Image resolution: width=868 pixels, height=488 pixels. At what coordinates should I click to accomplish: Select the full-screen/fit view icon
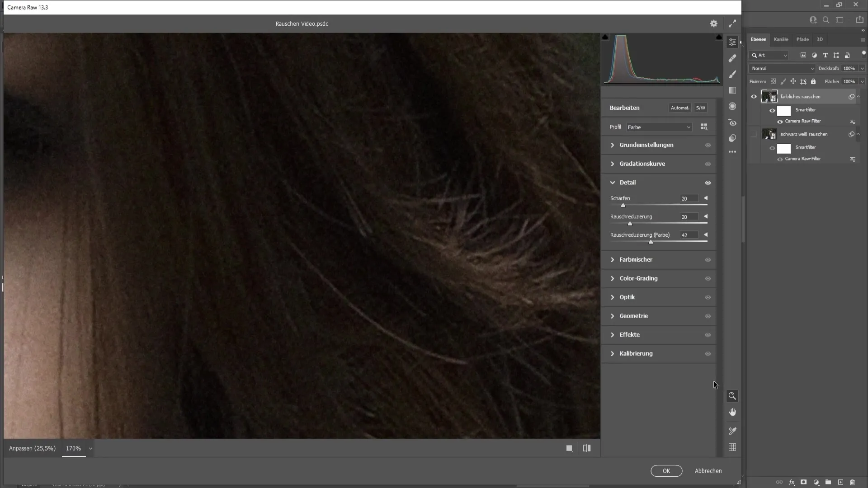(733, 23)
